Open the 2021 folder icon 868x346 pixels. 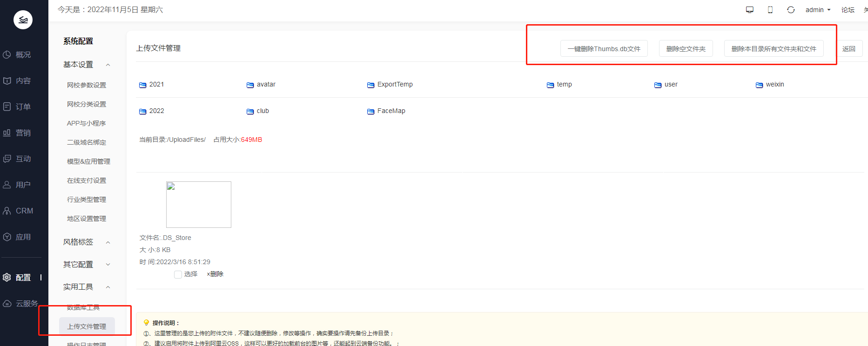(143, 85)
